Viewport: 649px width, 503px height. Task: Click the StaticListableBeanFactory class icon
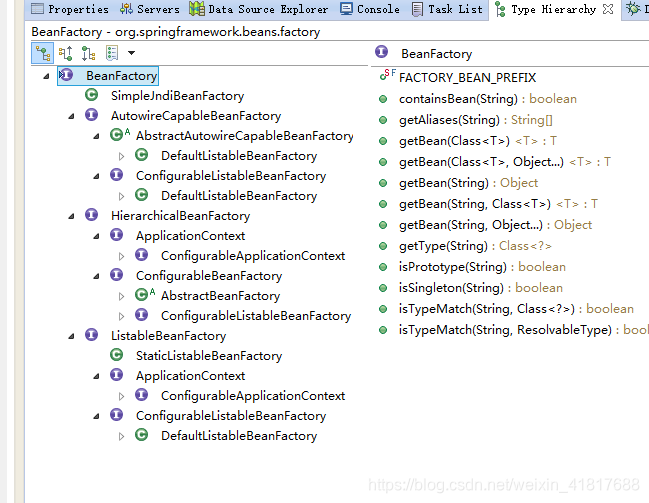click(117, 354)
